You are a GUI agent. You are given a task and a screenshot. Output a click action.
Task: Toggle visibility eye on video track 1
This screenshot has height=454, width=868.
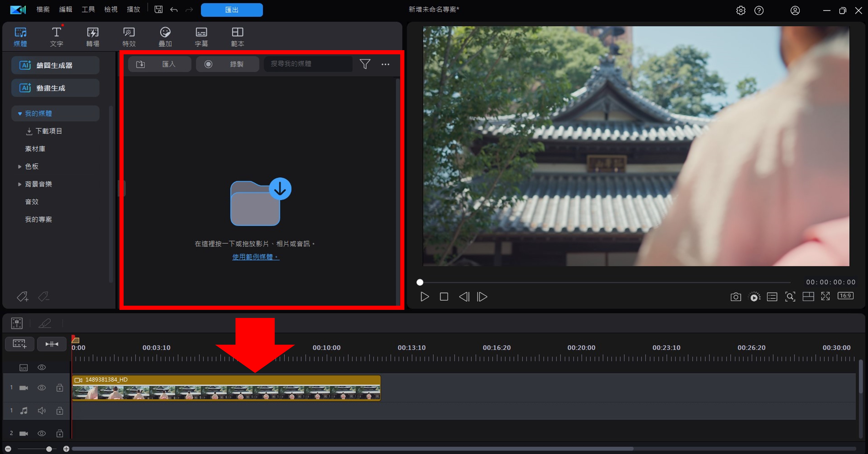41,388
